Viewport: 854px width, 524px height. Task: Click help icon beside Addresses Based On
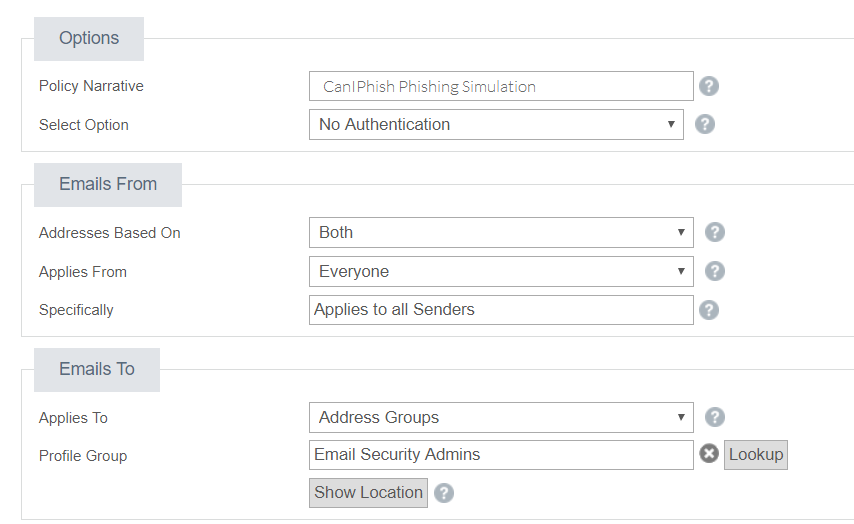point(714,232)
